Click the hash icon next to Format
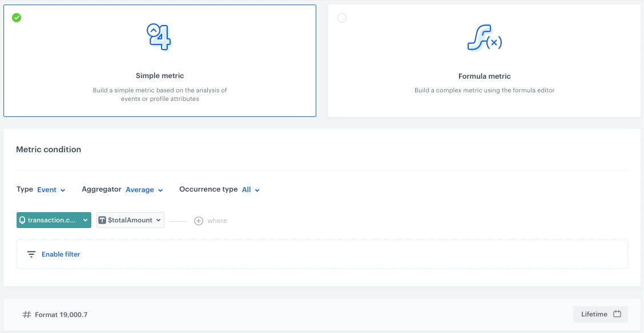Screen dimensions: 644x333 pos(26,314)
